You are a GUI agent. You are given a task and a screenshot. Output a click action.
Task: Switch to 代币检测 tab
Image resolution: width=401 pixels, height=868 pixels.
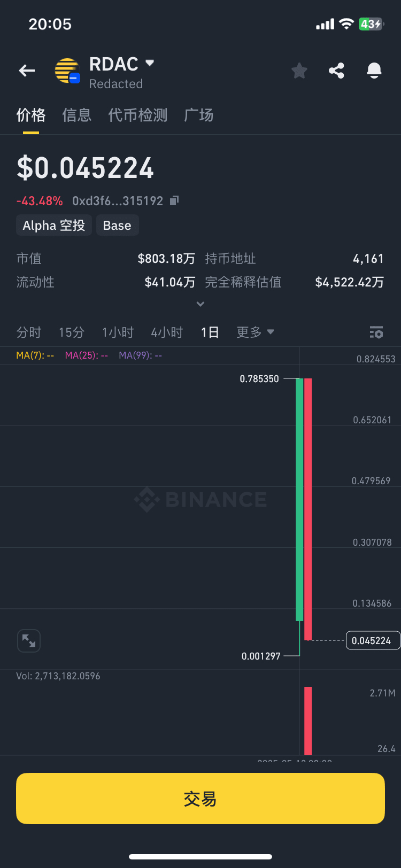(137, 115)
